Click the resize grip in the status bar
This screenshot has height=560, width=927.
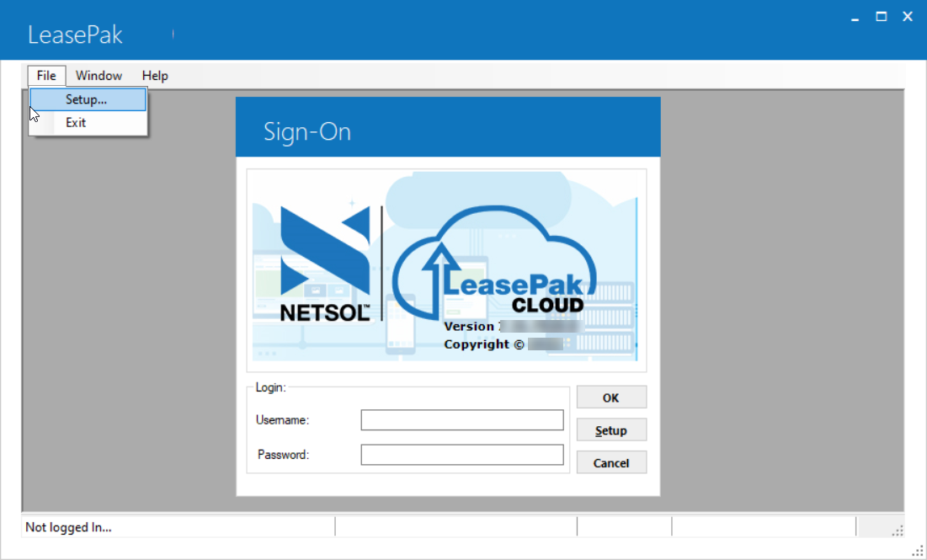(x=898, y=530)
